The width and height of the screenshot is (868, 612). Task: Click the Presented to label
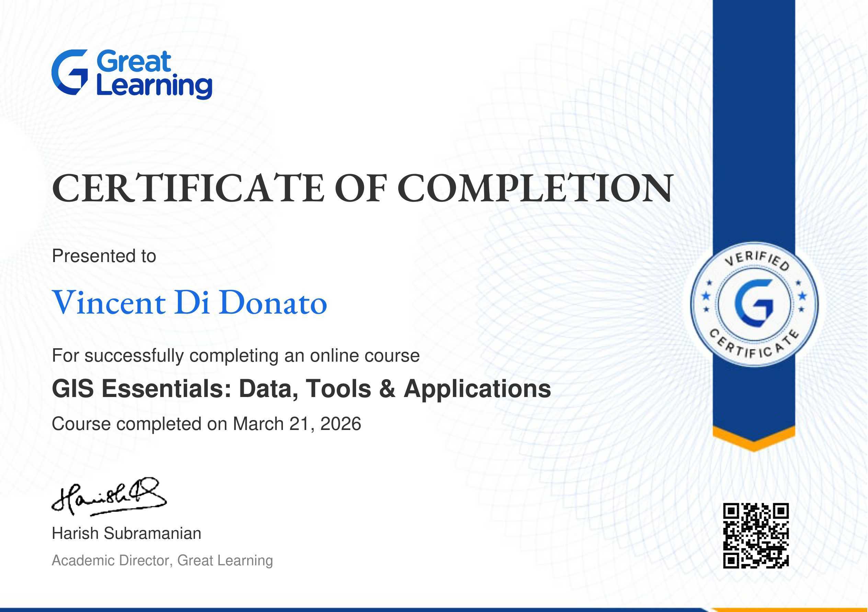(x=104, y=256)
